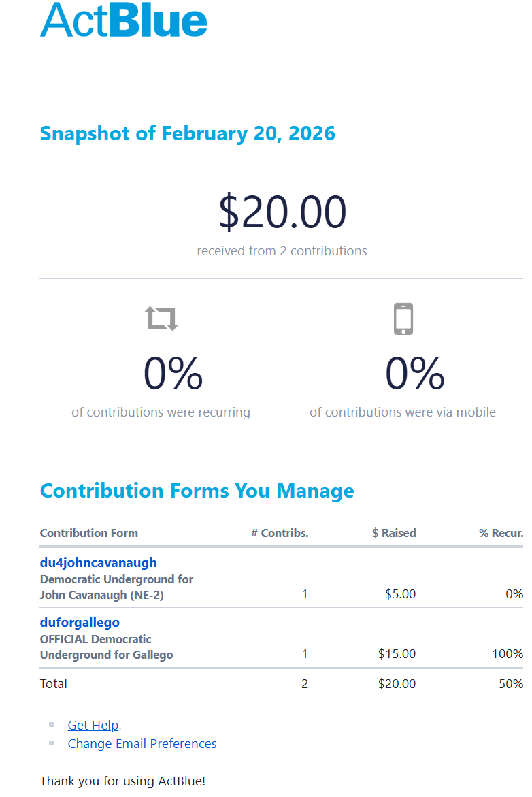Click the # Contribs. column header
Viewport: 532px width, 797px height.
click(280, 533)
